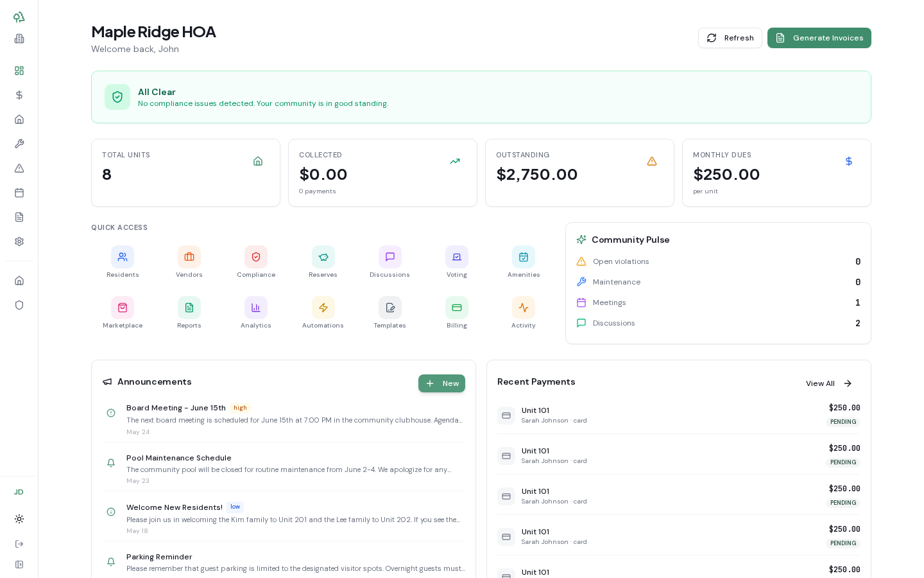Open the calendar sidebar icon
924x578 pixels.
19,193
